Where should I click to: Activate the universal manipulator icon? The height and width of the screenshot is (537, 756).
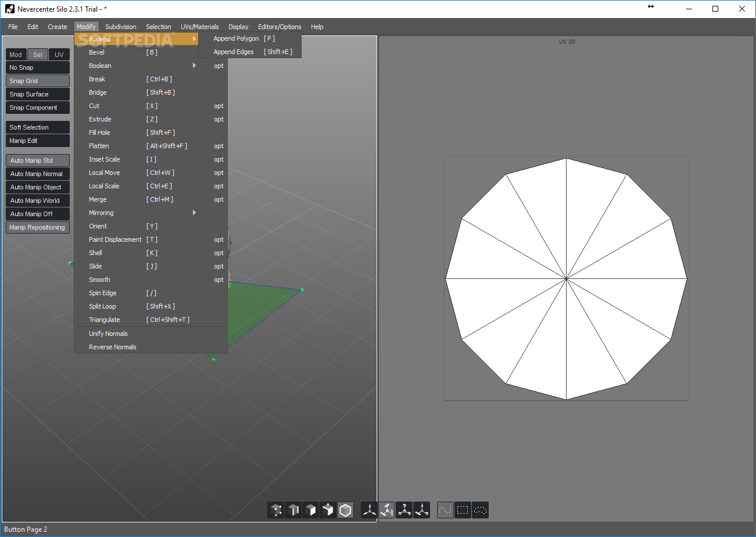[422, 510]
